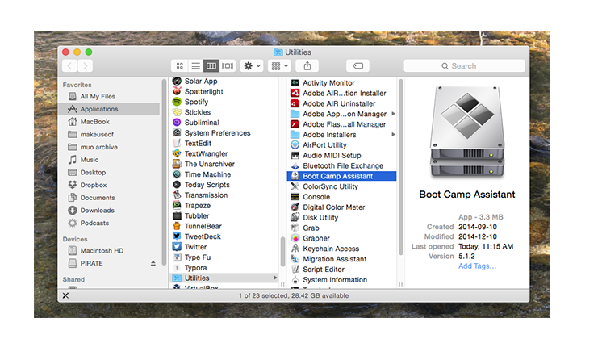Select Spotify in applications list
This screenshot has height=364, width=602.
coord(196,102)
